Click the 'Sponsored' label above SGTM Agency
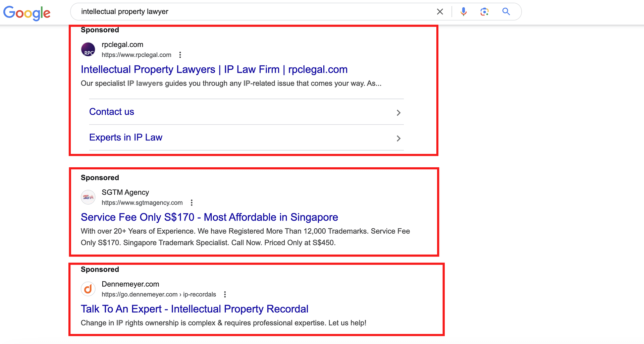Screen dimensions: 644x344 coord(100,178)
